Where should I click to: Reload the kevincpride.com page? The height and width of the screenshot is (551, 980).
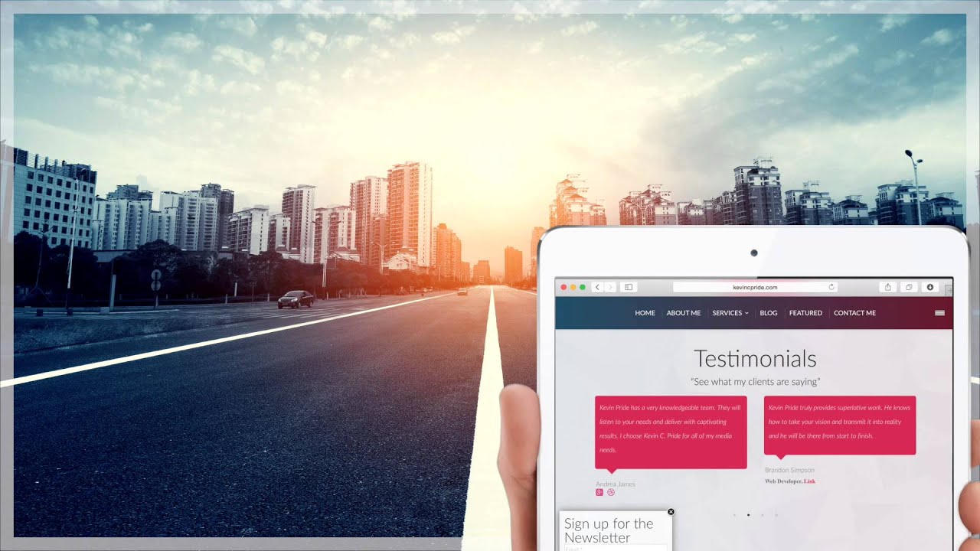pos(831,287)
